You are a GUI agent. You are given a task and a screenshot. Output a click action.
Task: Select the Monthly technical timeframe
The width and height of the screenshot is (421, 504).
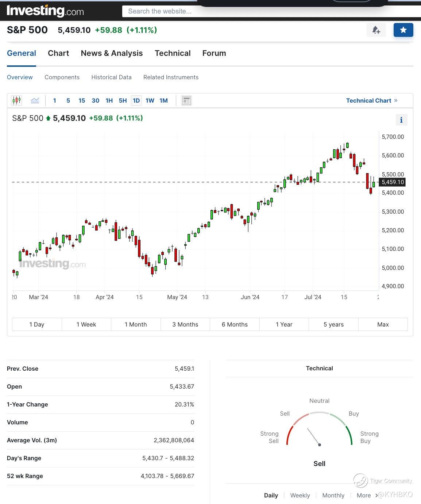tap(333, 495)
